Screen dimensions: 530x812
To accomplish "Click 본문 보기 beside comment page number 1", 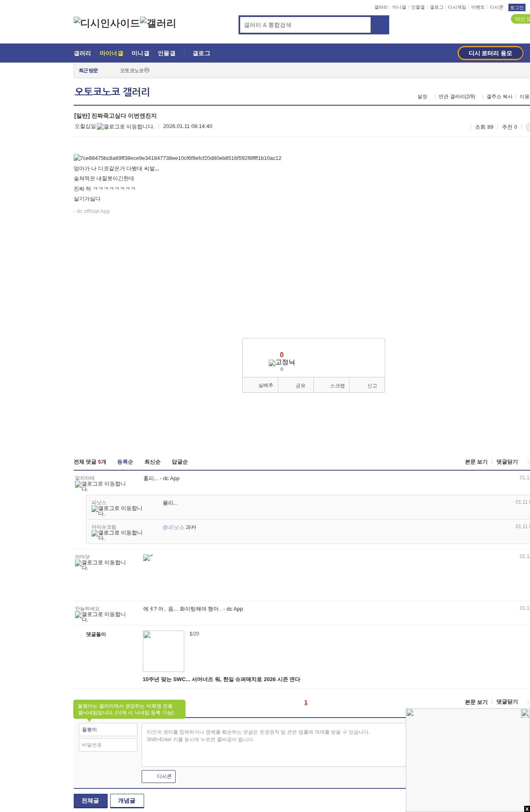I will pos(476,702).
